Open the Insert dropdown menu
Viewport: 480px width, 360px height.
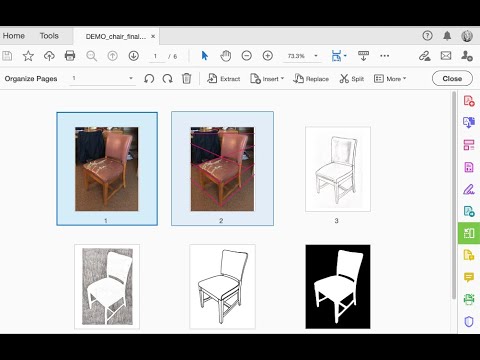267,79
